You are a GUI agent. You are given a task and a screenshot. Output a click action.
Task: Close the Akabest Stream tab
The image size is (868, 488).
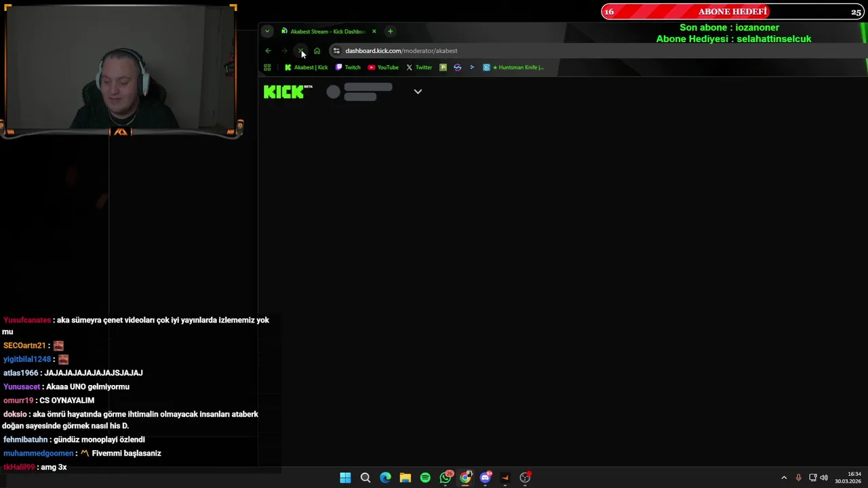(374, 31)
